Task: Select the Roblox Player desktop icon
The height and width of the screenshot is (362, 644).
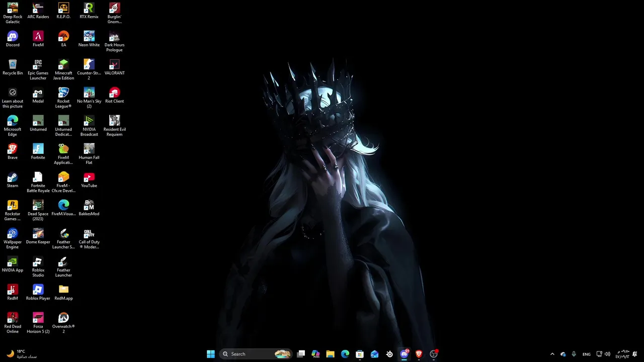Action: point(38,293)
